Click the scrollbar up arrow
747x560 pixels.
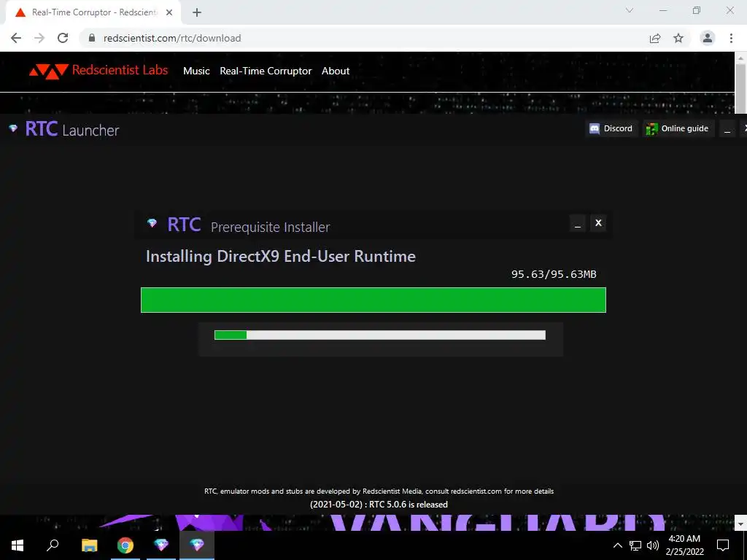point(740,58)
